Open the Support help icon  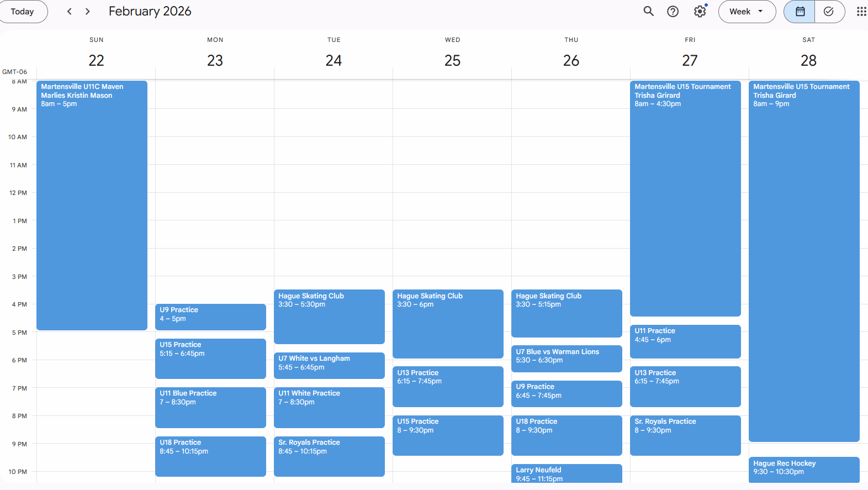(673, 12)
